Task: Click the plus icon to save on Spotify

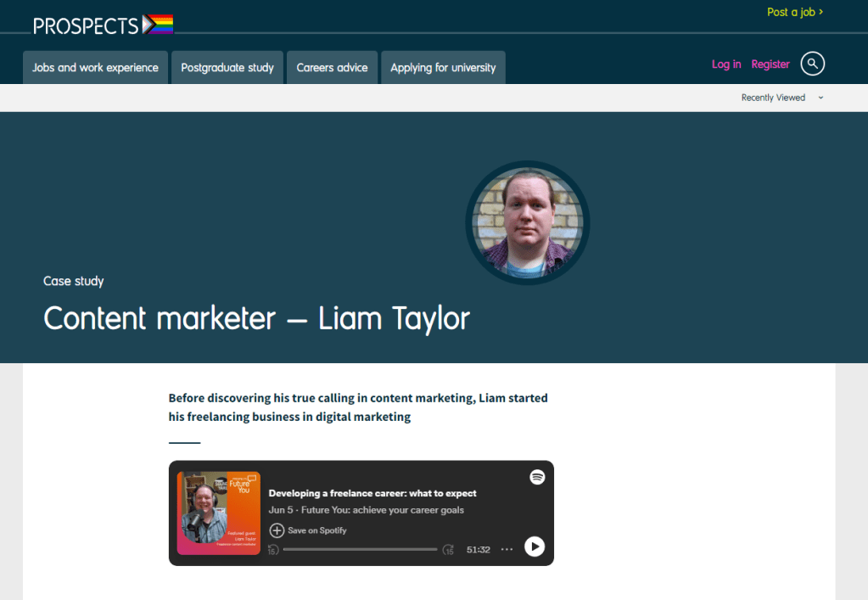Action: (x=277, y=530)
